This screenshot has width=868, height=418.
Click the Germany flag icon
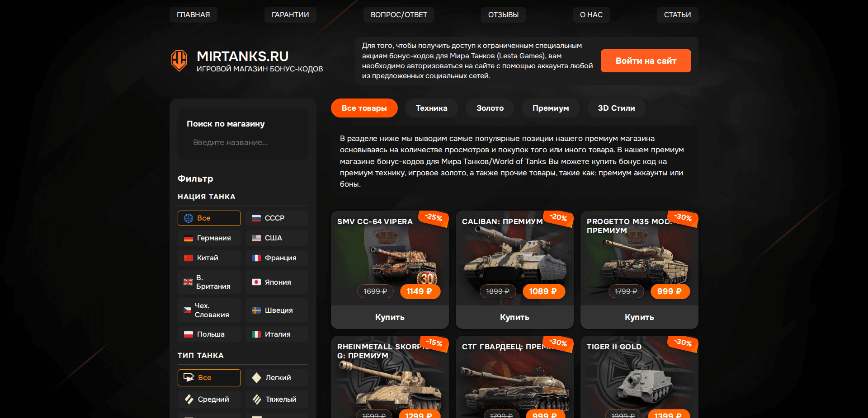coord(189,238)
